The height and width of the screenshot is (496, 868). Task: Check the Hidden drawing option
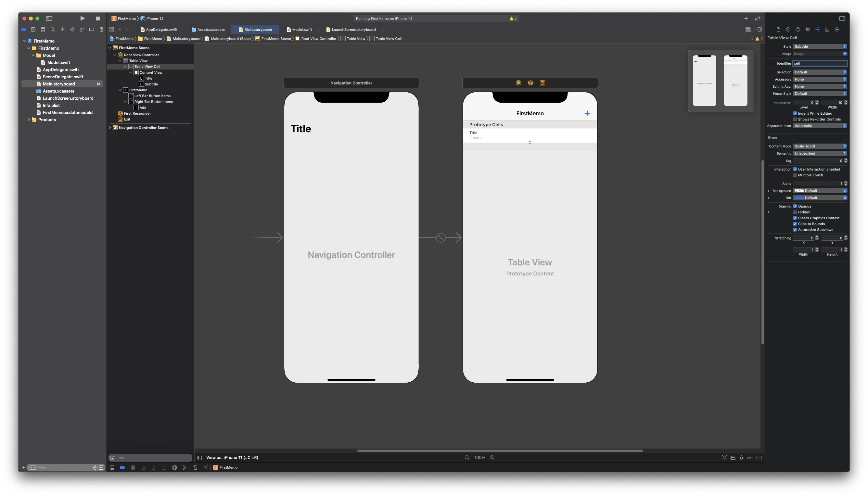(795, 212)
